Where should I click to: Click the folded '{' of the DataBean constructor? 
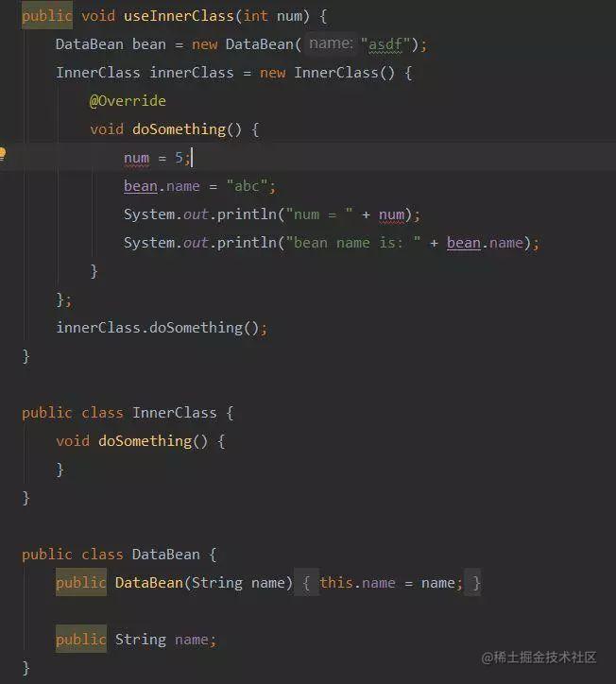pyautogui.click(x=306, y=583)
